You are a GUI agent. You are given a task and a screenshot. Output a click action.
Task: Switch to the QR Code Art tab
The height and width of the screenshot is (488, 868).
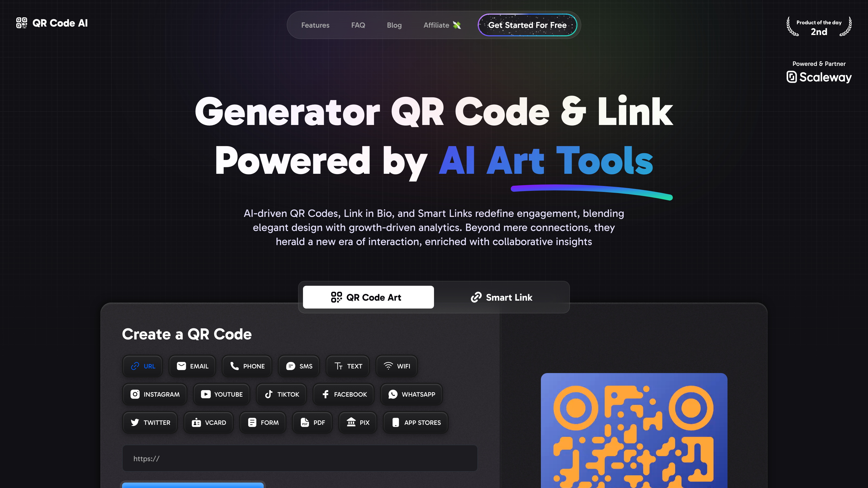368,297
